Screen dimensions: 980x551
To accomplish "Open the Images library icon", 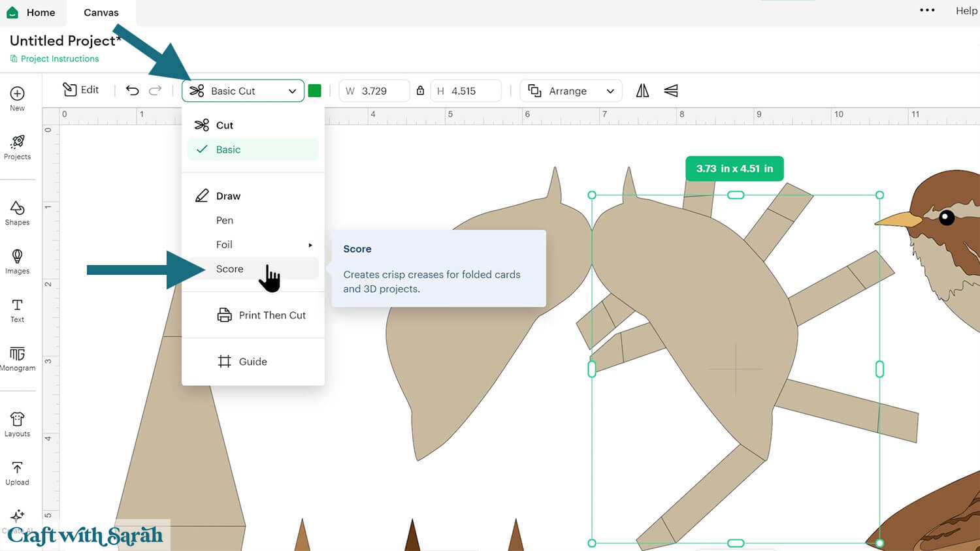I will coord(18,260).
